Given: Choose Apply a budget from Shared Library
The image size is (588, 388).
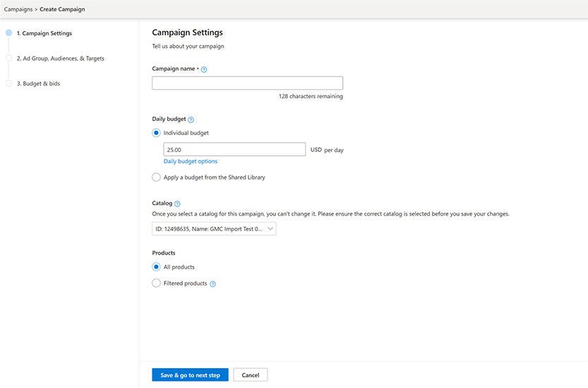Looking at the screenshot, I should (157, 177).
